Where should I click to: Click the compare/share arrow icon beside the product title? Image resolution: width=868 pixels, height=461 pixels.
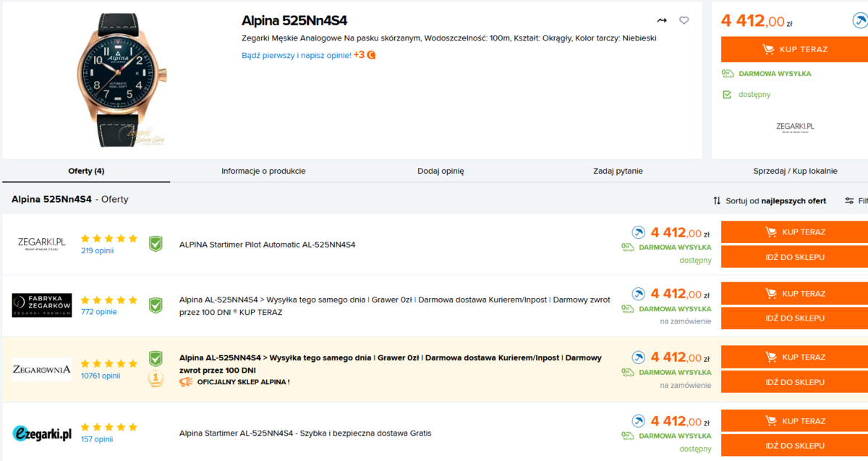coord(662,21)
